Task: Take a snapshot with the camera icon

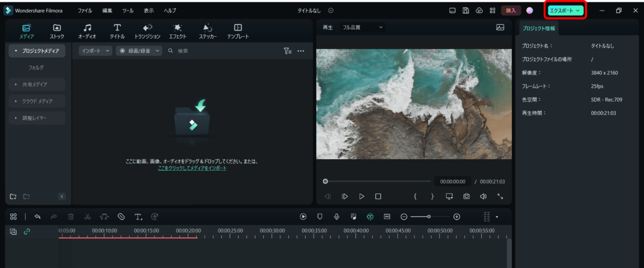Action: (466, 196)
